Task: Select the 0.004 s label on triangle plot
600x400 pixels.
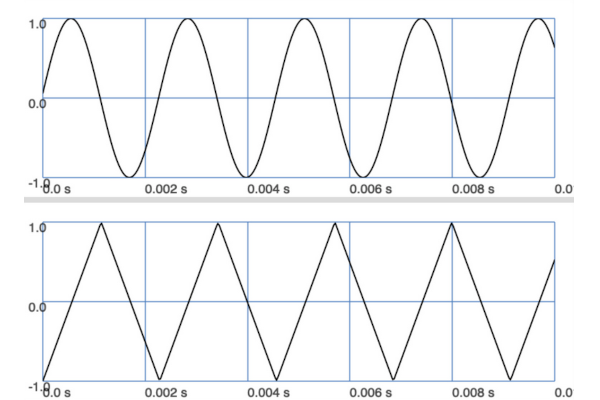Action: pos(269,392)
